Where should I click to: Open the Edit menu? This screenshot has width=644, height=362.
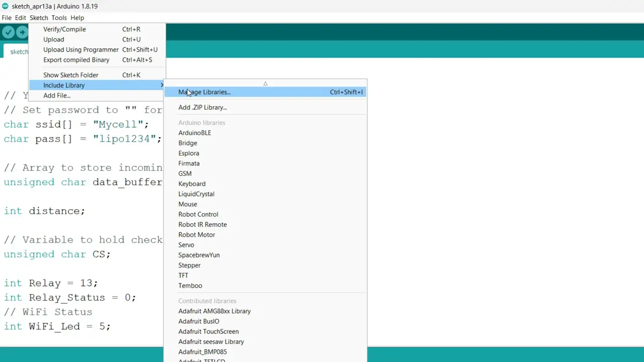[20, 18]
